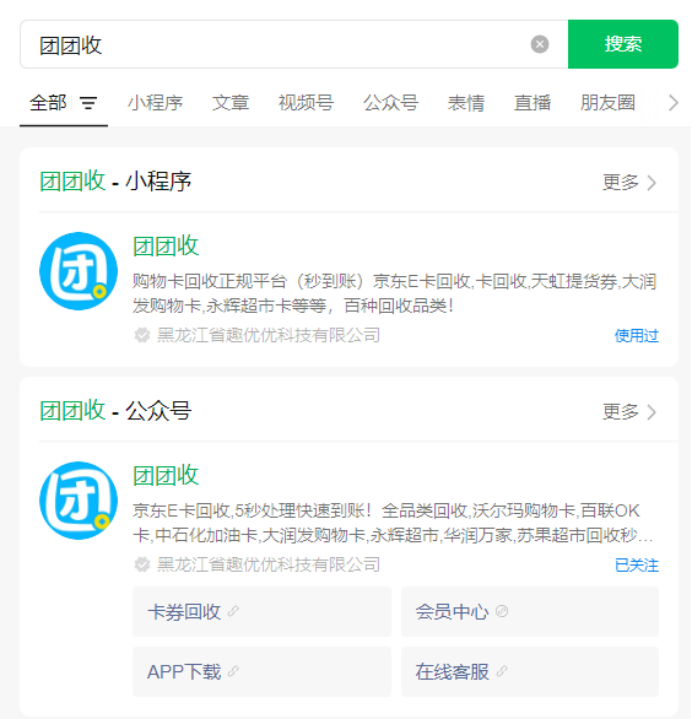Screen dimensions: 692x719
Task: Open the 团团收 official account logo
Action: click(78, 500)
